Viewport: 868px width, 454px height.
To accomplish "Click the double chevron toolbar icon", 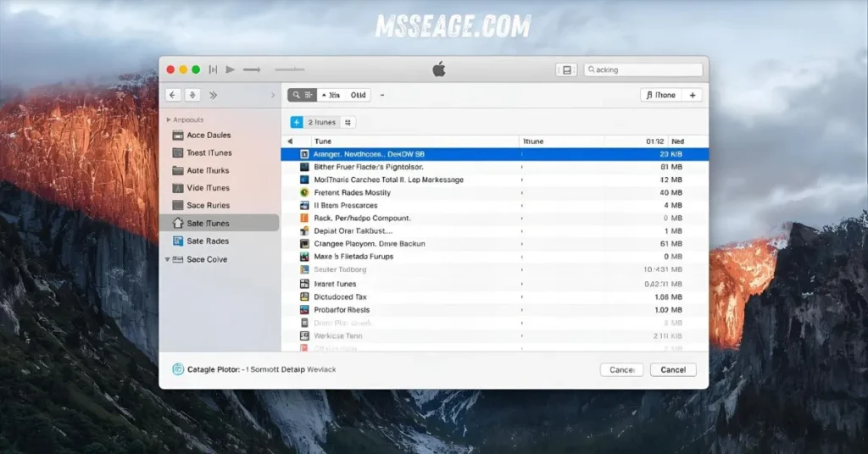I will 213,95.
